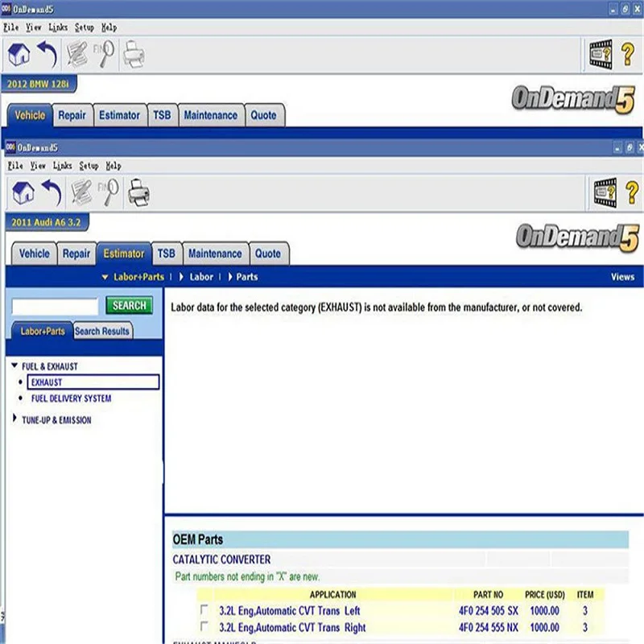Click question mark help in Audi window

633,192
